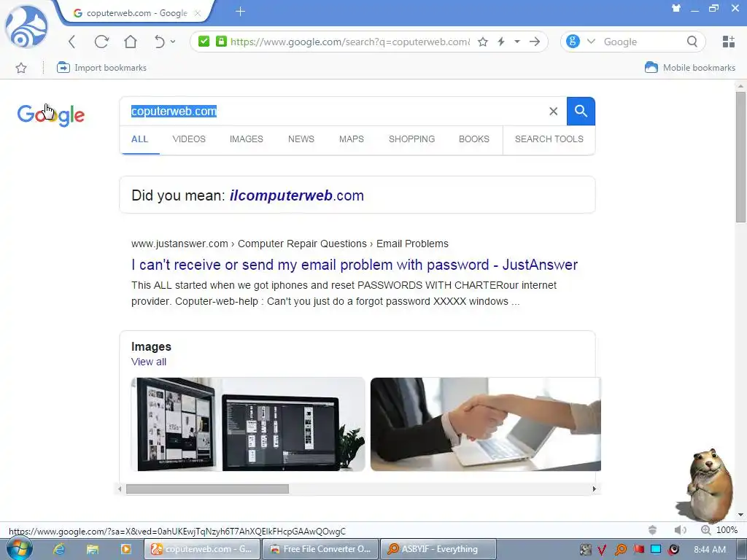Close the coputerweb.com Google tab
The image size is (747, 560).
click(x=197, y=13)
